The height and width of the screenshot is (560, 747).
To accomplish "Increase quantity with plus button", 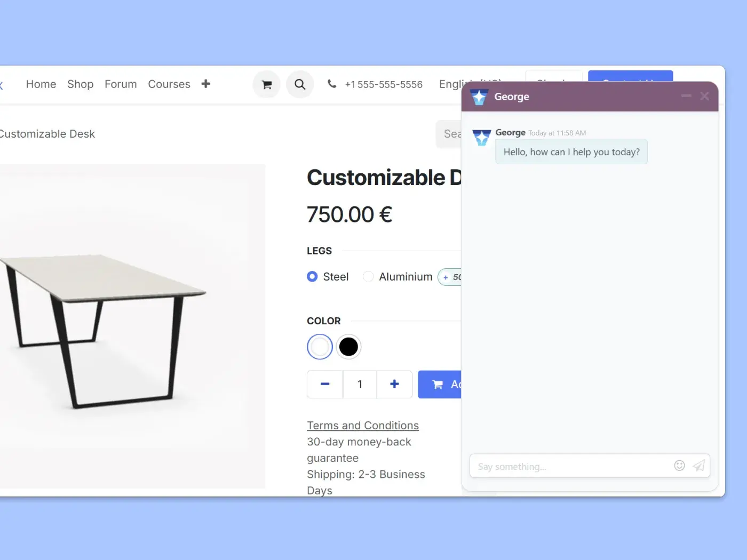I will (x=394, y=384).
